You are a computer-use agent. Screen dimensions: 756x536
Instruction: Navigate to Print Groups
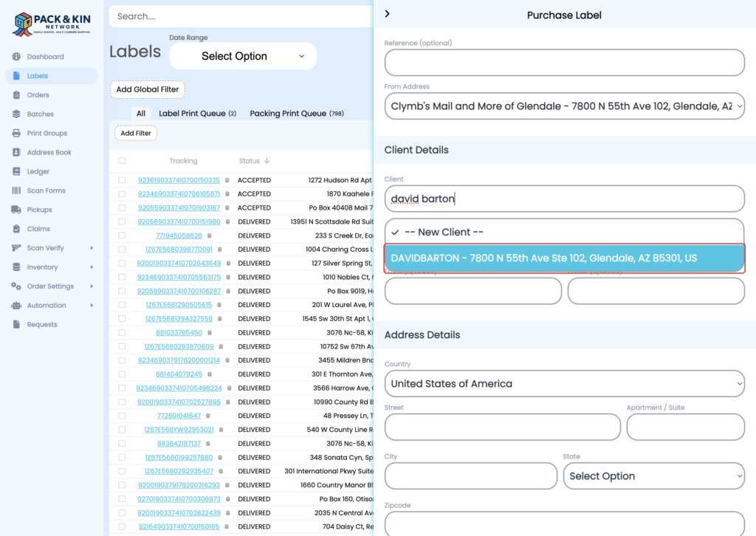pos(48,133)
